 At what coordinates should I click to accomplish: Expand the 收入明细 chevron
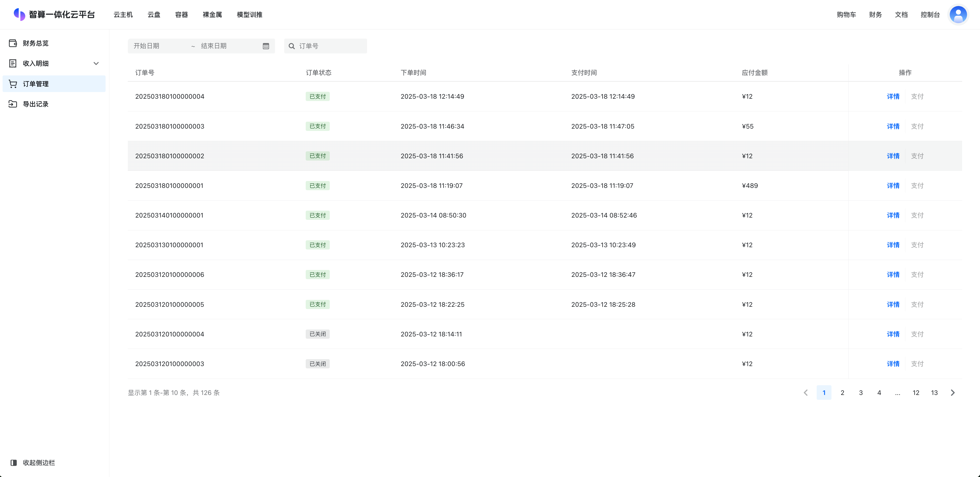(96, 64)
